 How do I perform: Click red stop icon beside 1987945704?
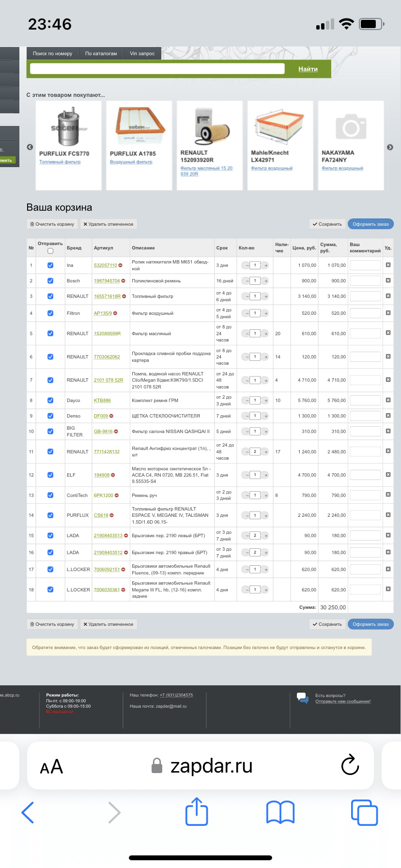123,281
